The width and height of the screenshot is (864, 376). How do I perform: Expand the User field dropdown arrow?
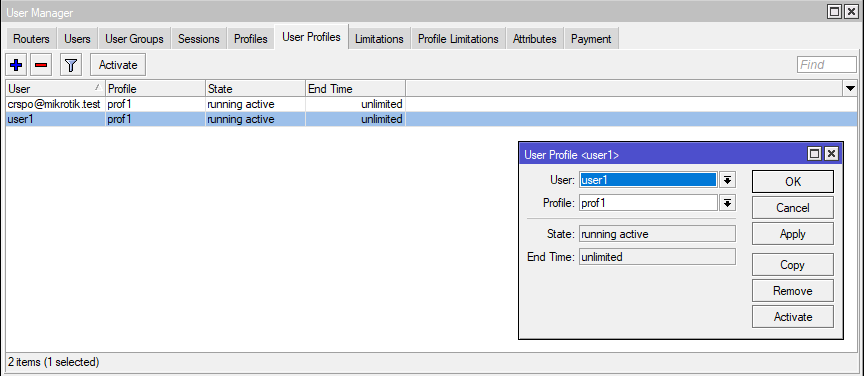[x=727, y=180]
